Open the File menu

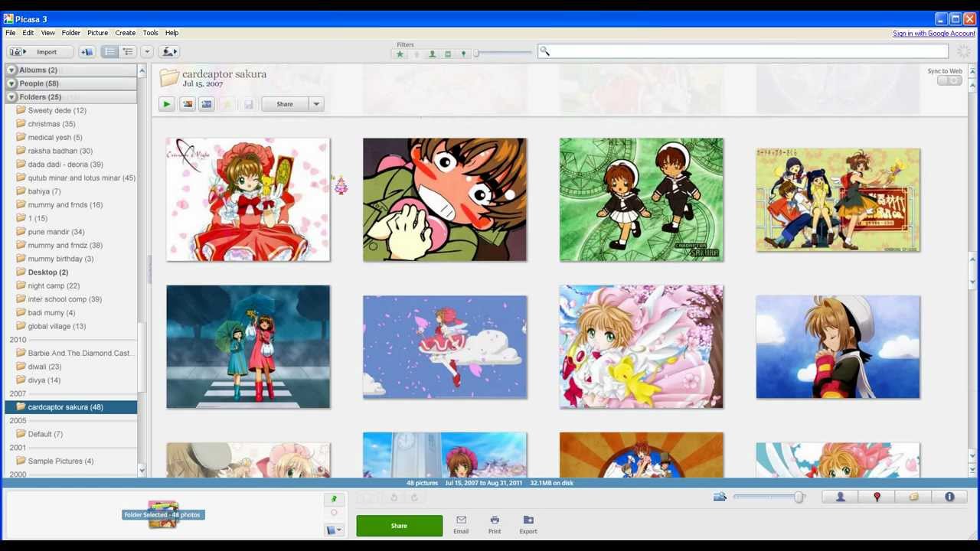point(11,33)
